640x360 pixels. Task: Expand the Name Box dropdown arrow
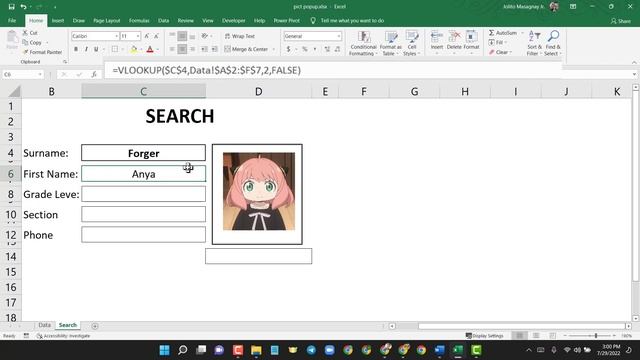(x=40, y=74)
